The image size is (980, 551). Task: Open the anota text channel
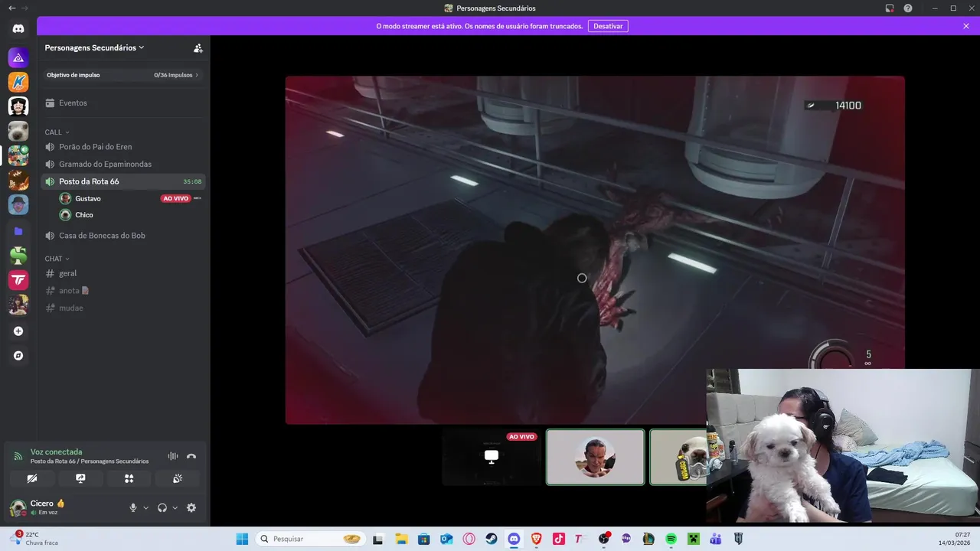tap(123, 291)
